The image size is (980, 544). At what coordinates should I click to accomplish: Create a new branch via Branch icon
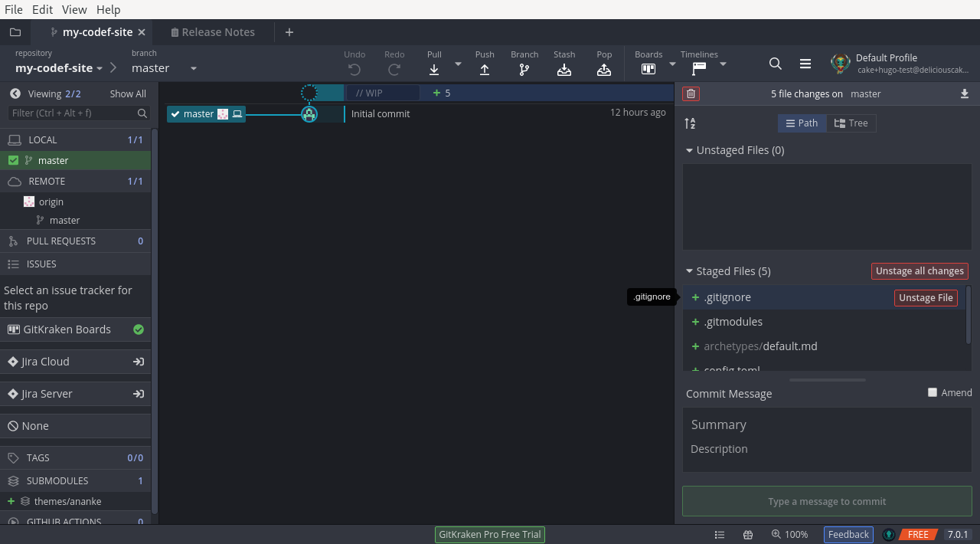[524, 69]
